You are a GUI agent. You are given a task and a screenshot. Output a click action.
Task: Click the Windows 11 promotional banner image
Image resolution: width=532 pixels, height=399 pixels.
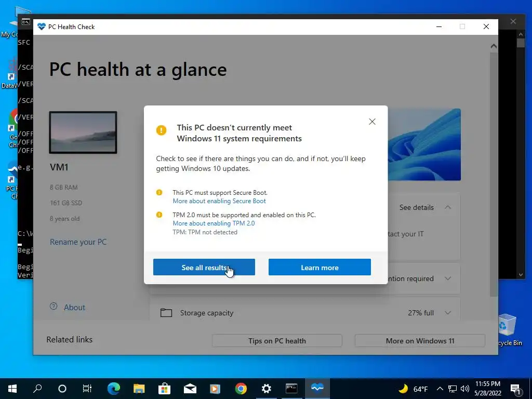pyautogui.click(x=424, y=144)
